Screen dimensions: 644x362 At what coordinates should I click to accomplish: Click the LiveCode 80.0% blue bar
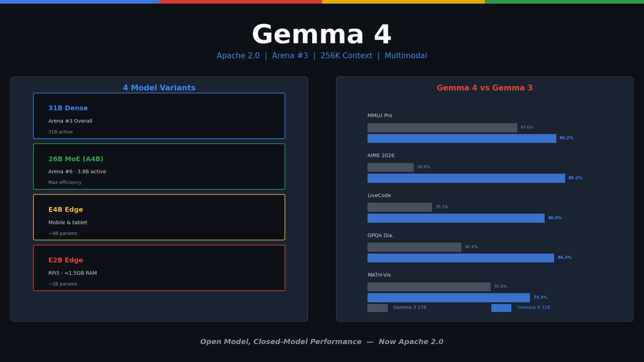[x=455, y=218]
